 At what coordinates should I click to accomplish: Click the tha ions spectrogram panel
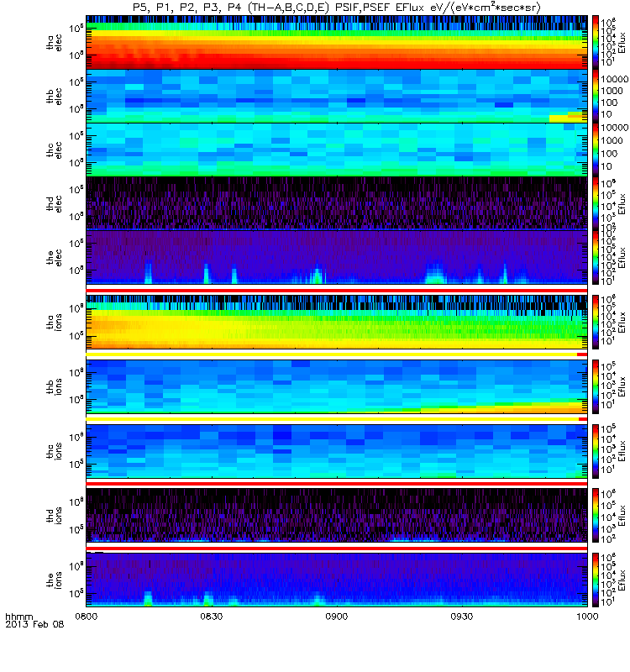[337, 323]
